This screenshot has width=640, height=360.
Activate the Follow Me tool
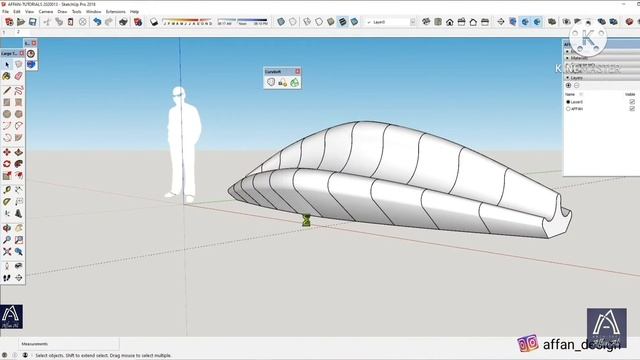(18, 164)
